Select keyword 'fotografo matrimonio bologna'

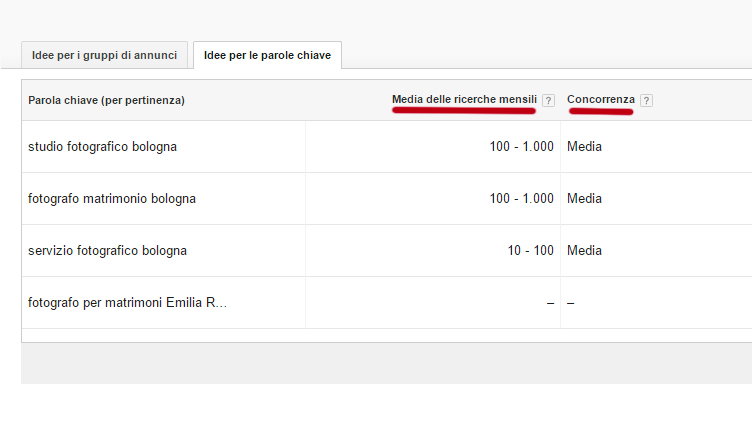pyautogui.click(x=112, y=199)
